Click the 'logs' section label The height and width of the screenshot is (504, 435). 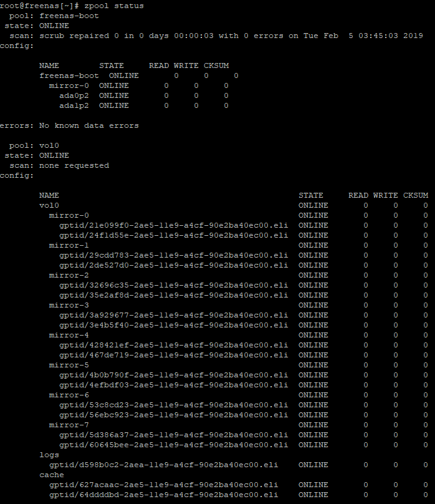(x=49, y=455)
